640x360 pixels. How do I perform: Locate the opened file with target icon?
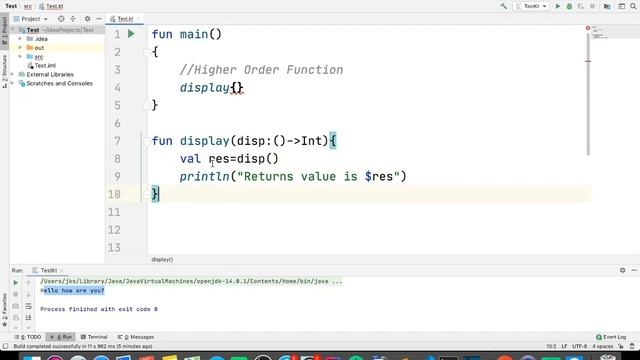pos(61,19)
